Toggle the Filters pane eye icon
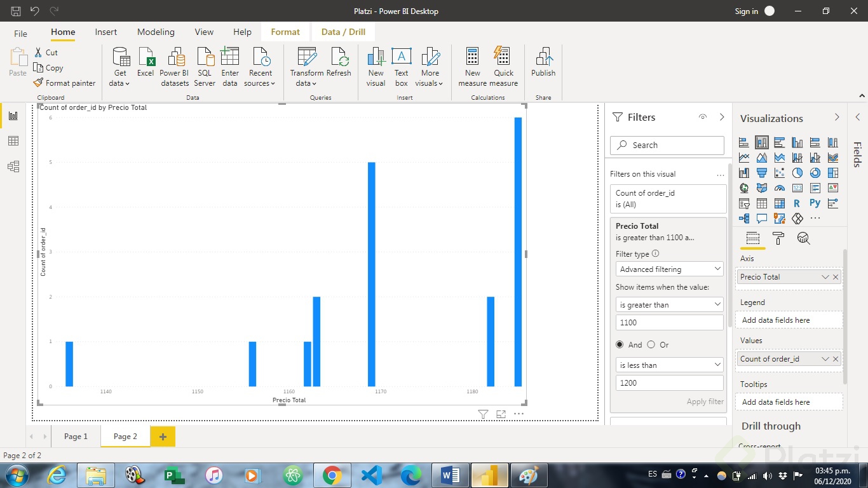 click(x=703, y=118)
